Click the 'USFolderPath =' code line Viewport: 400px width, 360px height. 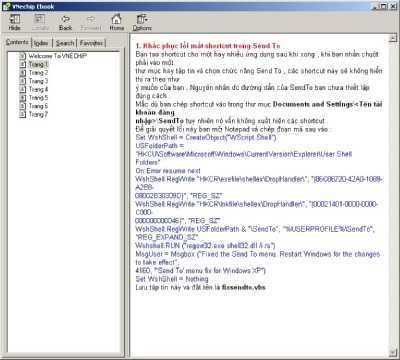(x=160, y=146)
